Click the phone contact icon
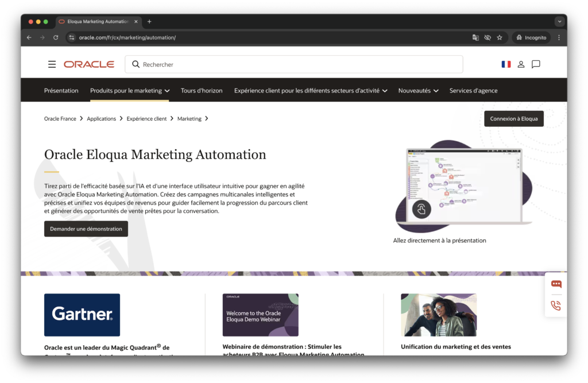This screenshot has height=383, width=588. pyautogui.click(x=555, y=305)
